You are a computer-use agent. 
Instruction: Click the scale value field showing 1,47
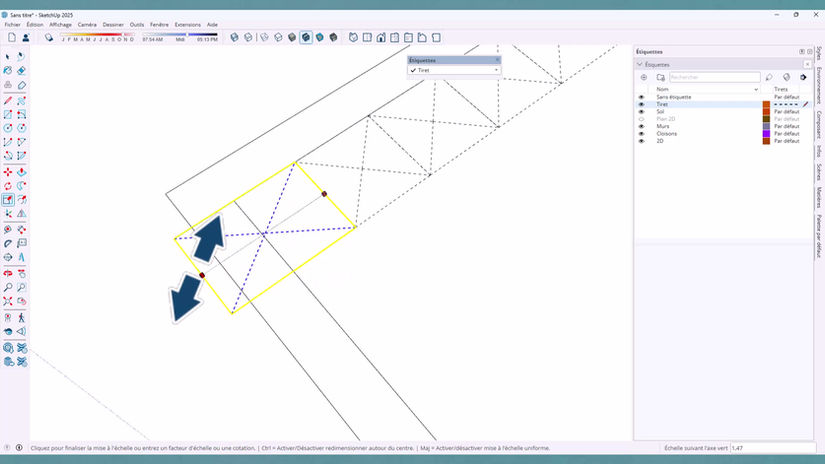click(x=772, y=448)
